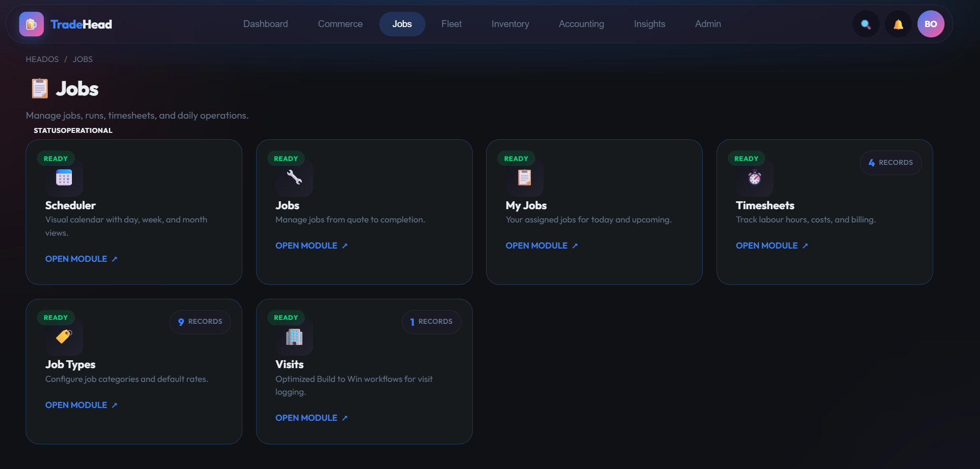Open the BO user avatar menu

[x=930, y=24]
